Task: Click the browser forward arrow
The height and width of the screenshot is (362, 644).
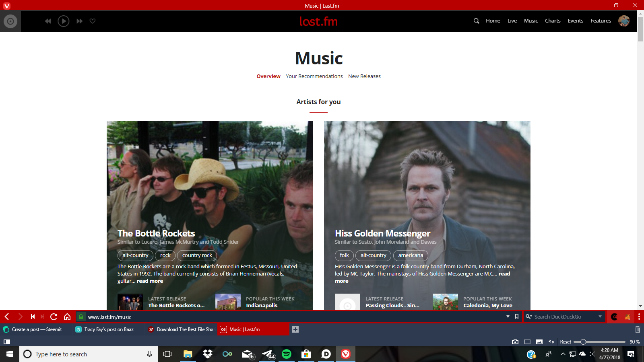Action: 21,317
